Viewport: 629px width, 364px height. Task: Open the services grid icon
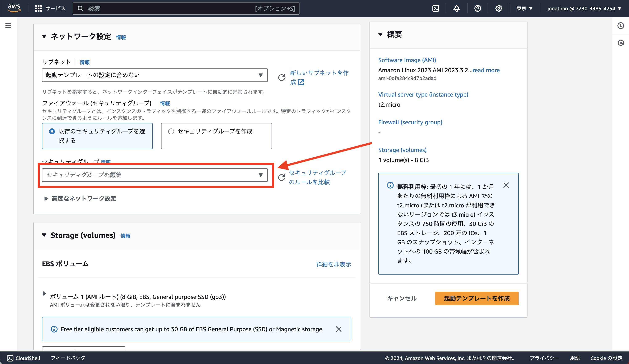pos(38,8)
